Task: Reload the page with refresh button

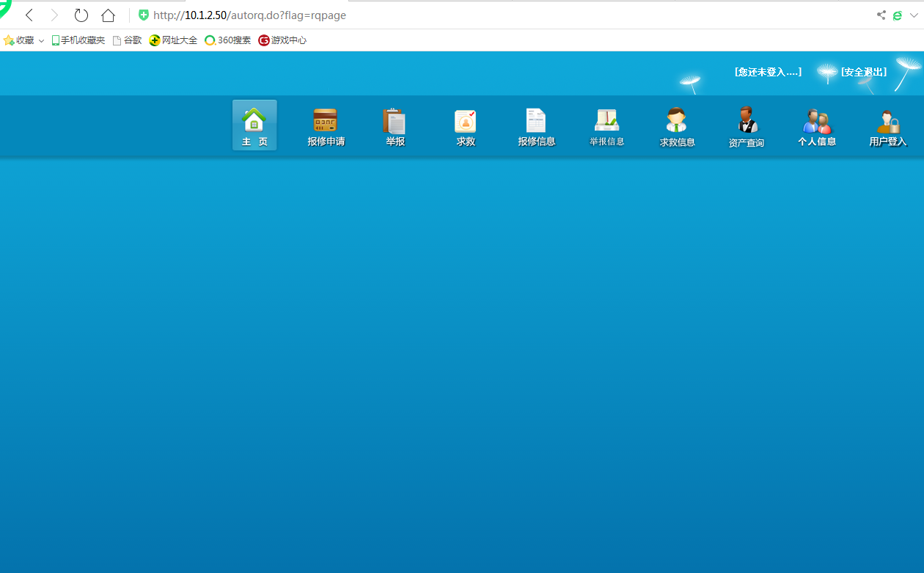Action: click(81, 15)
